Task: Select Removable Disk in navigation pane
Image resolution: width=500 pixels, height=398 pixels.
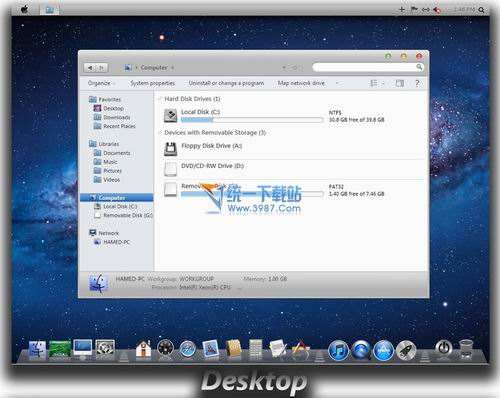Action: click(x=123, y=215)
